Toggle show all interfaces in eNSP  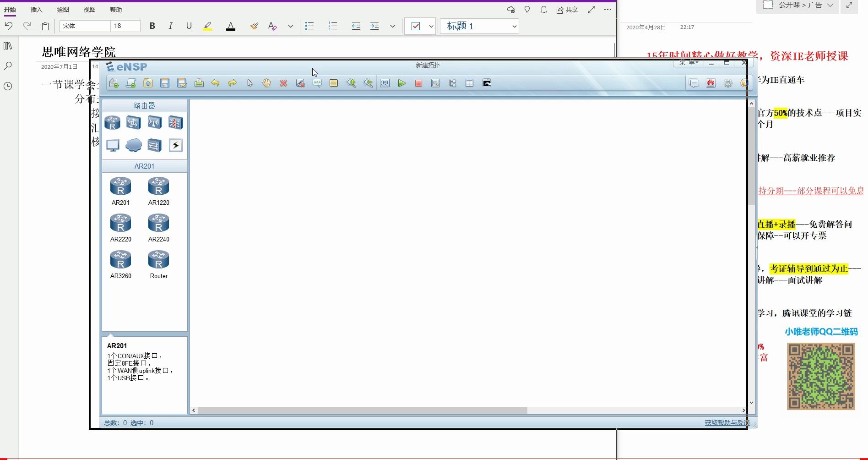[x=453, y=83]
